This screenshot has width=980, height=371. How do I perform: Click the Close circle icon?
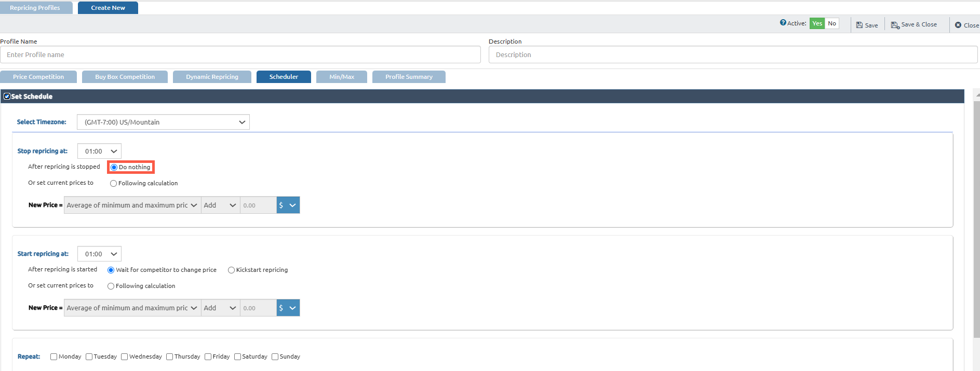[958, 25]
